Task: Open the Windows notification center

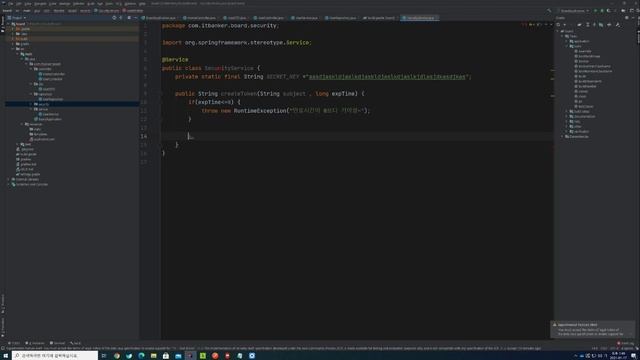Action: pyautogui.click(x=633, y=356)
